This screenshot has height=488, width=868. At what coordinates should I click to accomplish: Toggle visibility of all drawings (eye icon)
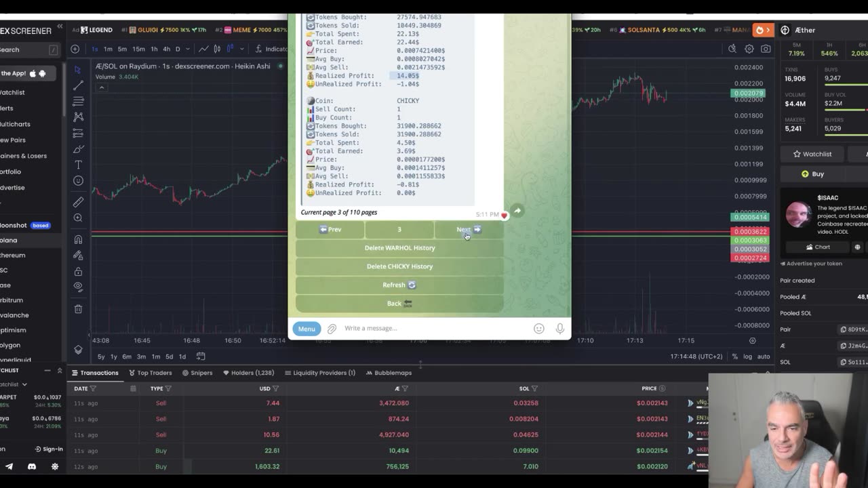[78, 287]
